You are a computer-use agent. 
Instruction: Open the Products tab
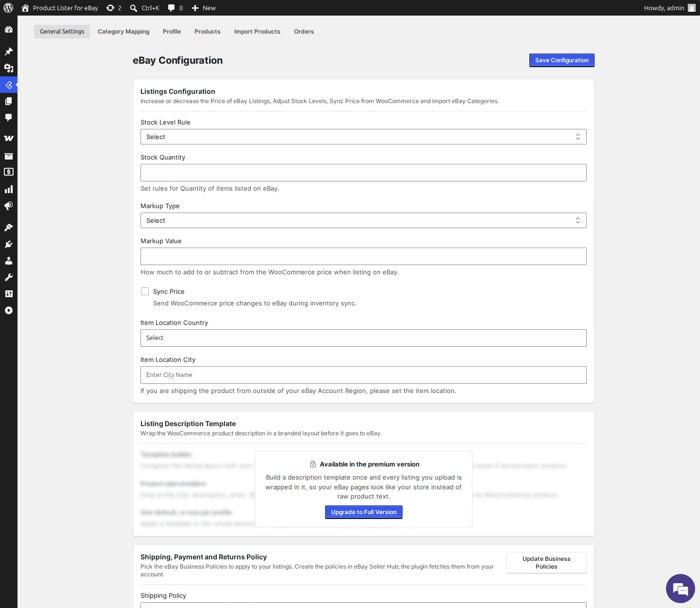point(208,32)
